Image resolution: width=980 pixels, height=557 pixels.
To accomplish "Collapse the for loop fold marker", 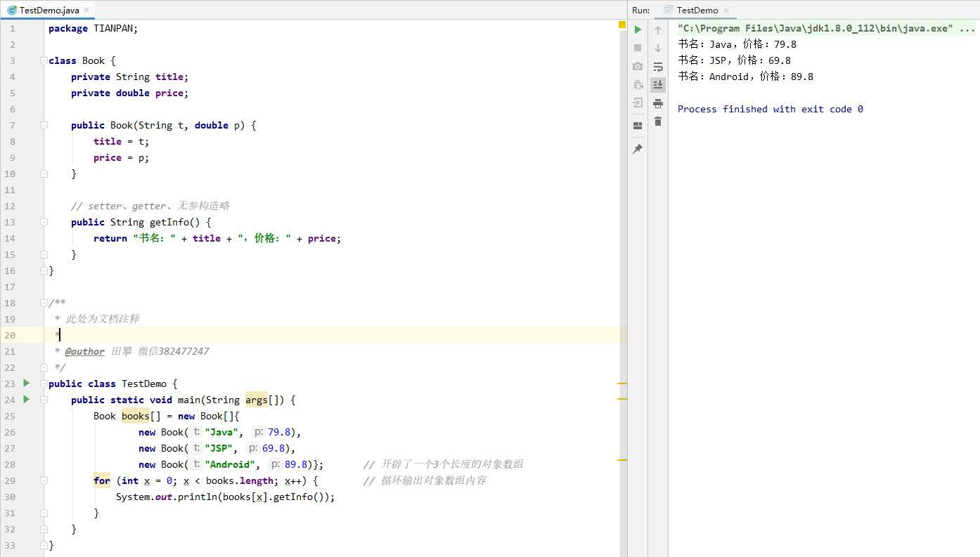I will coord(44,480).
